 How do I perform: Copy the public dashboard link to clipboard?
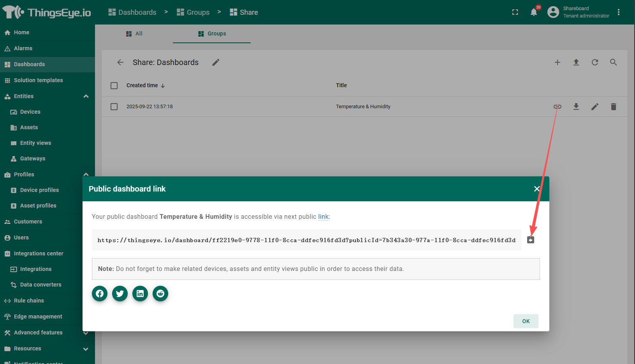[x=530, y=240]
